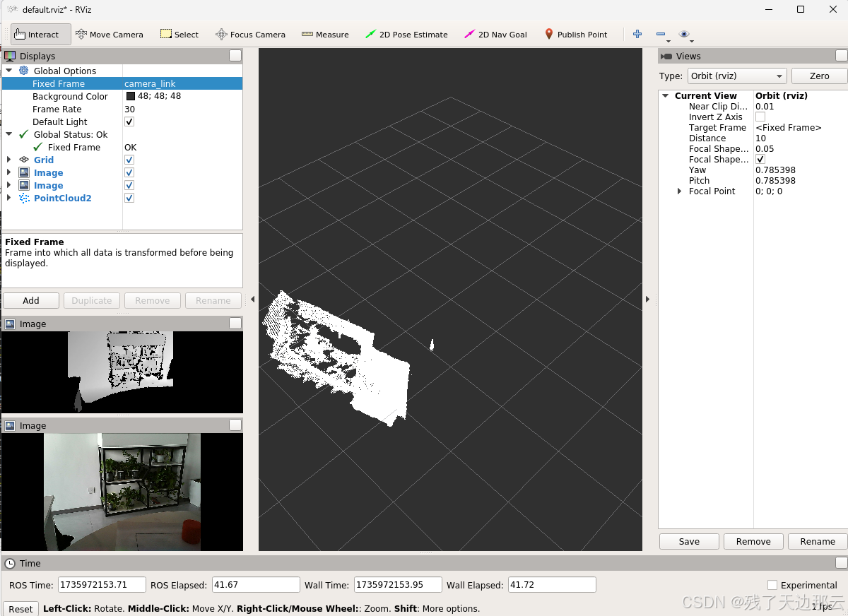Open the view Type dropdown

[737, 76]
